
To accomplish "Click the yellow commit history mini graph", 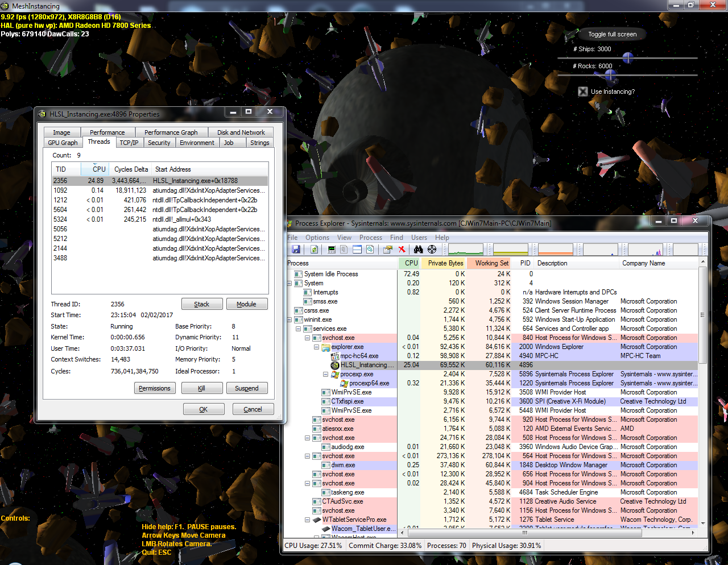I will coord(511,250).
